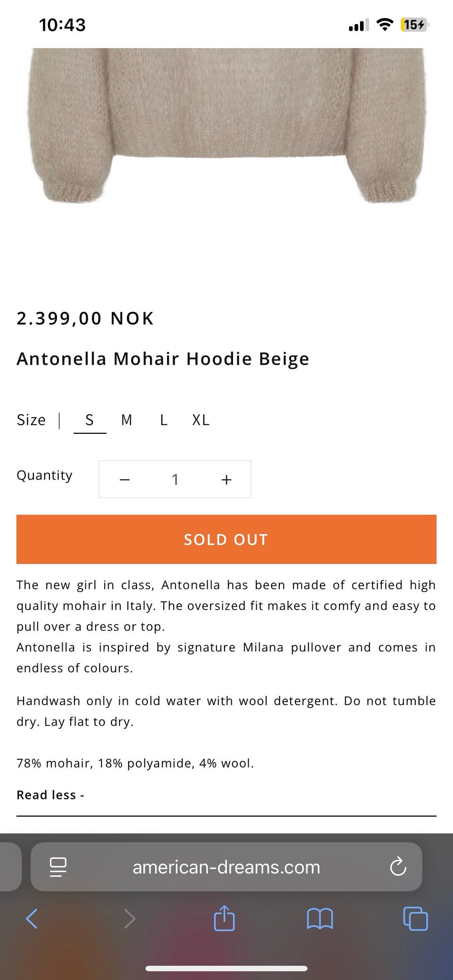Image resolution: width=453 pixels, height=980 pixels.
Task: Open the Safari share sheet icon
Action: (224, 918)
